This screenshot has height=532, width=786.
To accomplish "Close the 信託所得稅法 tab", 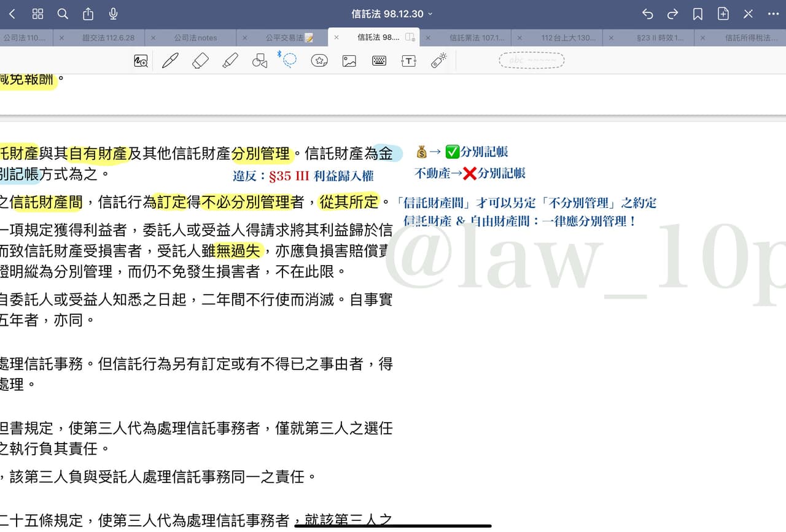I will coord(703,37).
